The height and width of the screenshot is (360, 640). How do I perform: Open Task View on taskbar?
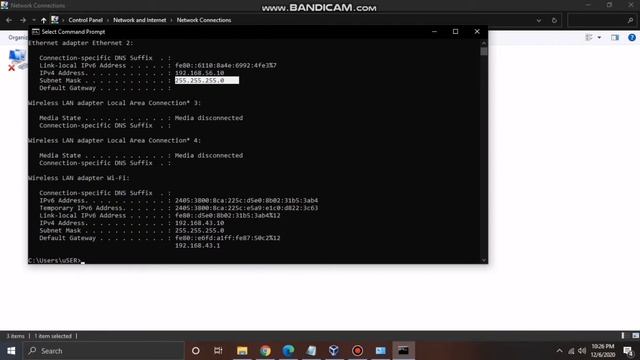(x=218, y=351)
